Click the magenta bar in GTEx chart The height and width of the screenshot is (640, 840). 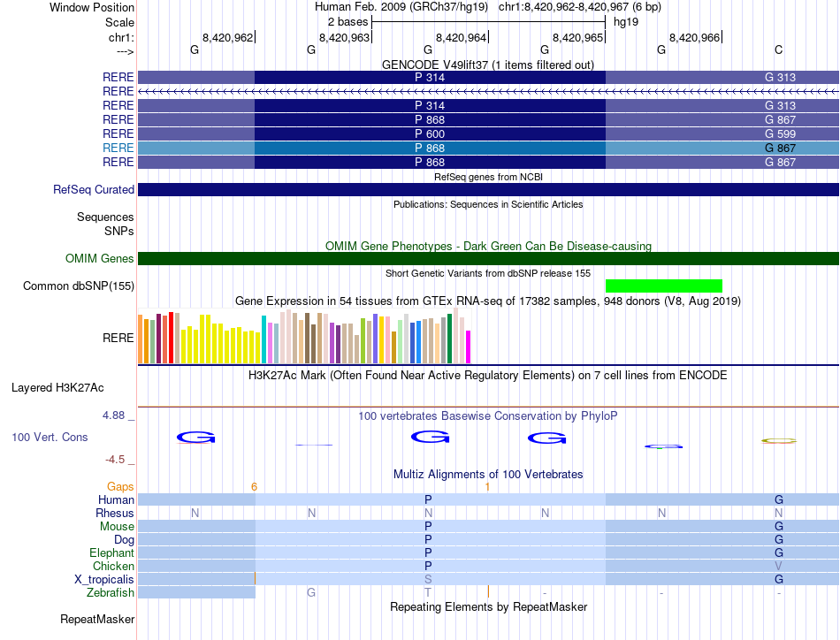click(x=469, y=347)
